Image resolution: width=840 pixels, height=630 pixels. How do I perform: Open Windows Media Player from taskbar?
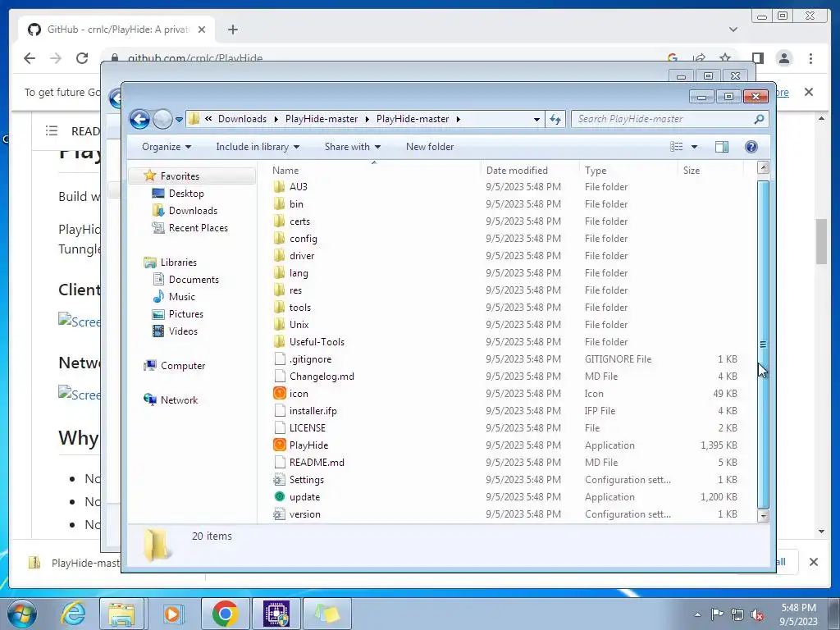click(172, 614)
